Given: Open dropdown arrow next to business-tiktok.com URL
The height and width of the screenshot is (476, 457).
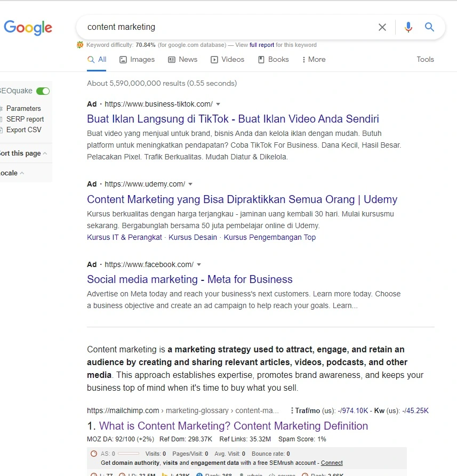Looking at the screenshot, I should [x=218, y=104].
